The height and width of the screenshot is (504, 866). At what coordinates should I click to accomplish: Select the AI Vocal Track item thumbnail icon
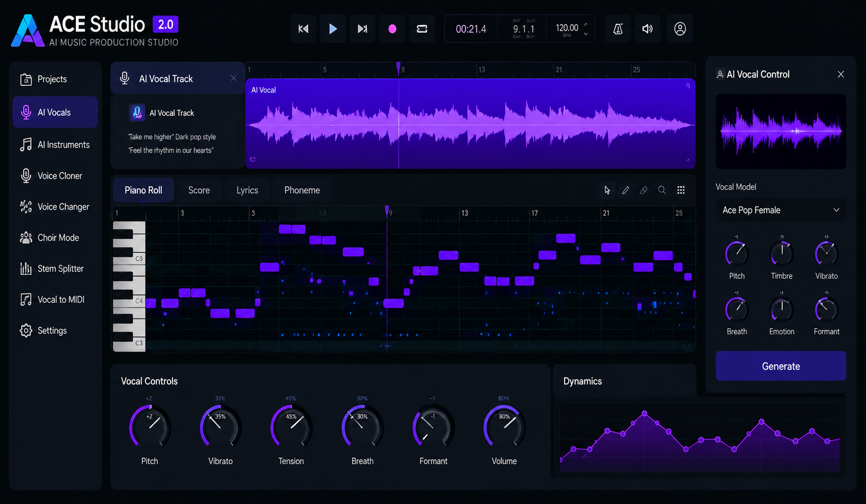(137, 113)
